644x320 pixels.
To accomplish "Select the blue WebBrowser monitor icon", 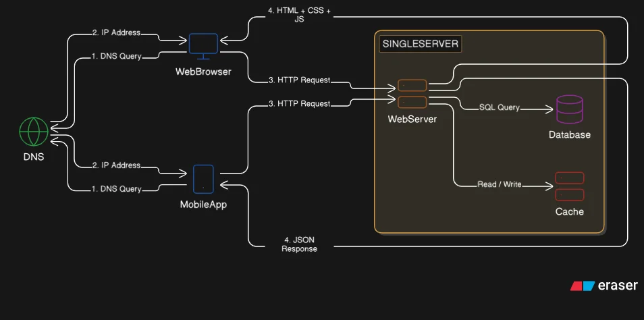I will pos(203,45).
